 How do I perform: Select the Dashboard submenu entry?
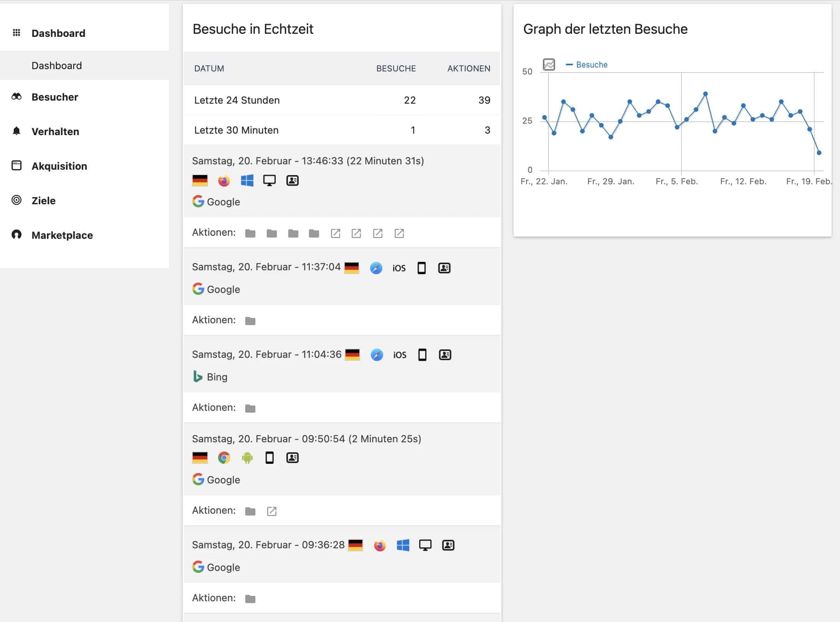point(56,65)
